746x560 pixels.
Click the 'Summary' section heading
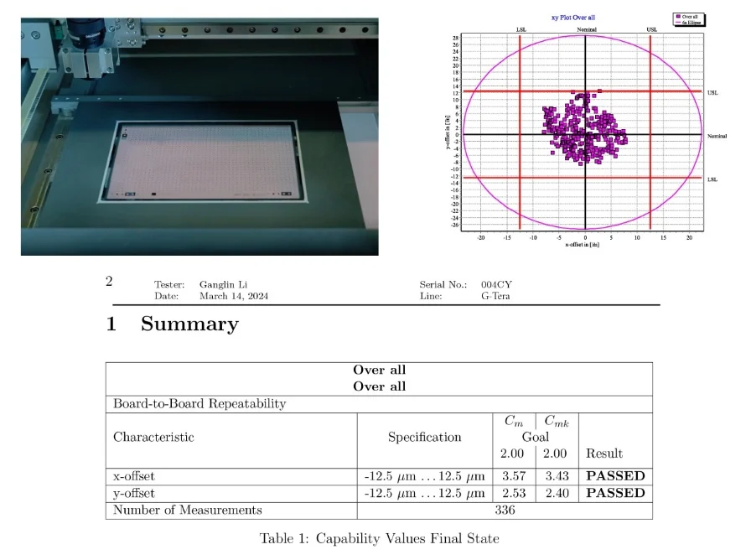[x=189, y=324]
